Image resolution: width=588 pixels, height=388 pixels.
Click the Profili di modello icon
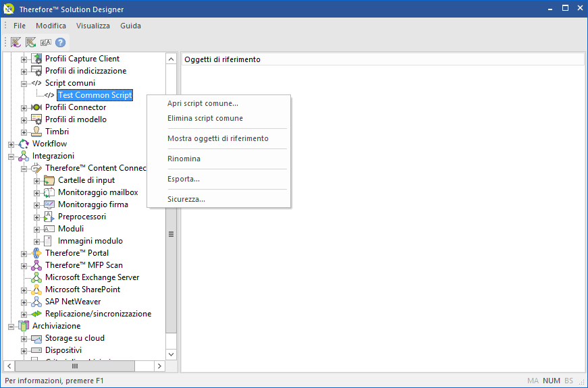[36, 119]
